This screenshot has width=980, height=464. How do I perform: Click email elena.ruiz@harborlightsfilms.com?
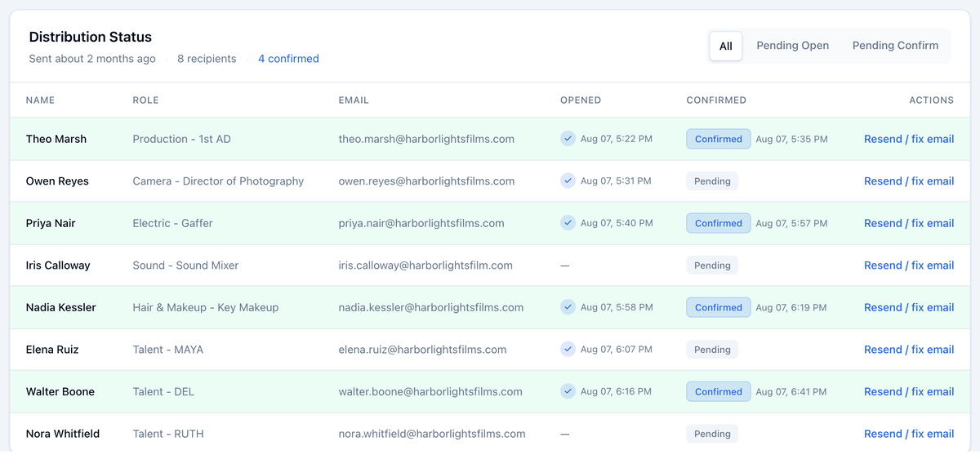422,350
